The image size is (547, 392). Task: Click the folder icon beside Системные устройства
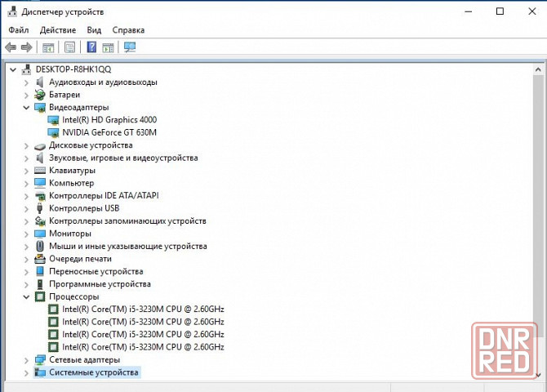click(40, 372)
